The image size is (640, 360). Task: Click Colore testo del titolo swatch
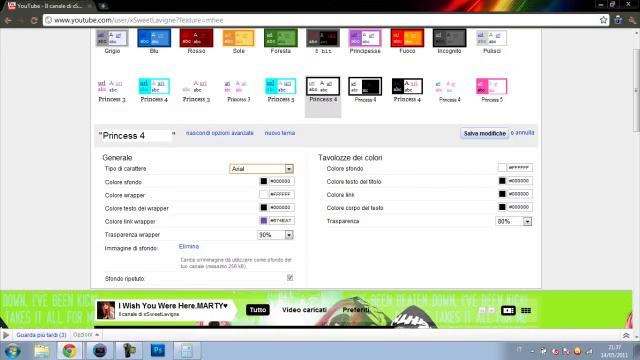(x=502, y=181)
